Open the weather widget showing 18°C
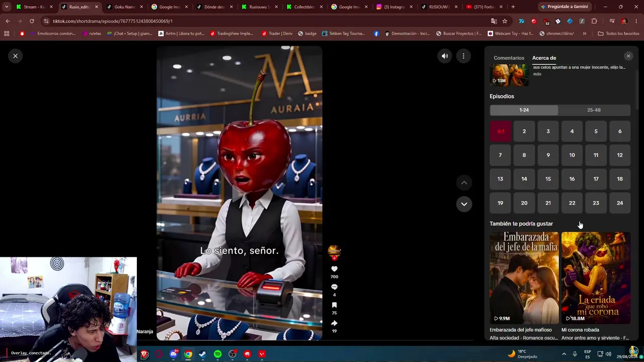The height and width of the screenshot is (362, 644). tap(522, 354)
